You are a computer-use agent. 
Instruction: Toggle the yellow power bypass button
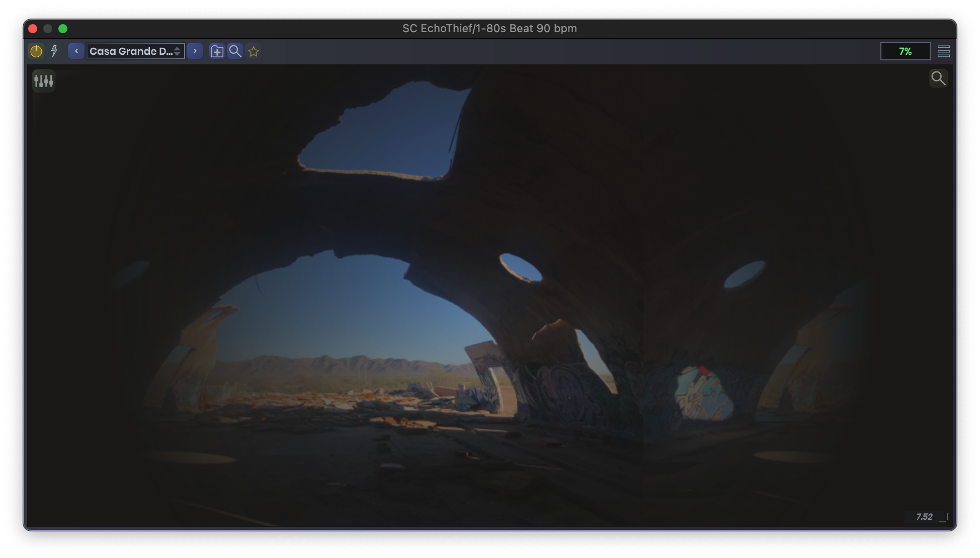[x=36, y=51]
